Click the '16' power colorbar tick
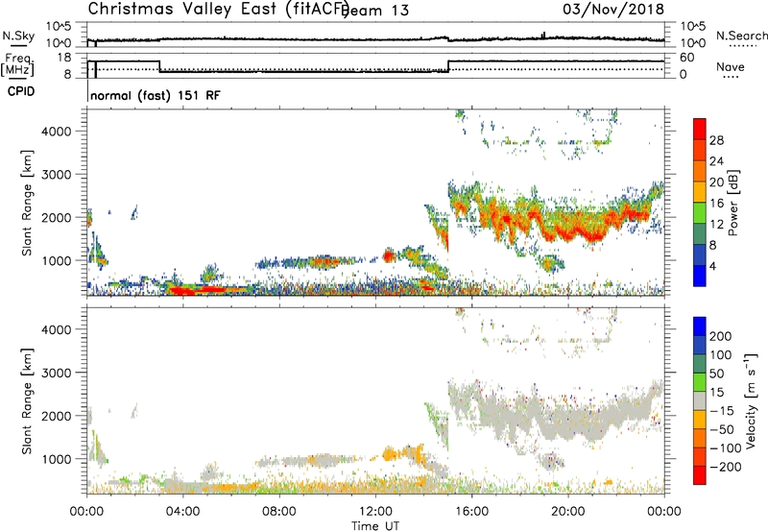This screenshot has height=532, width=768. 716,204
